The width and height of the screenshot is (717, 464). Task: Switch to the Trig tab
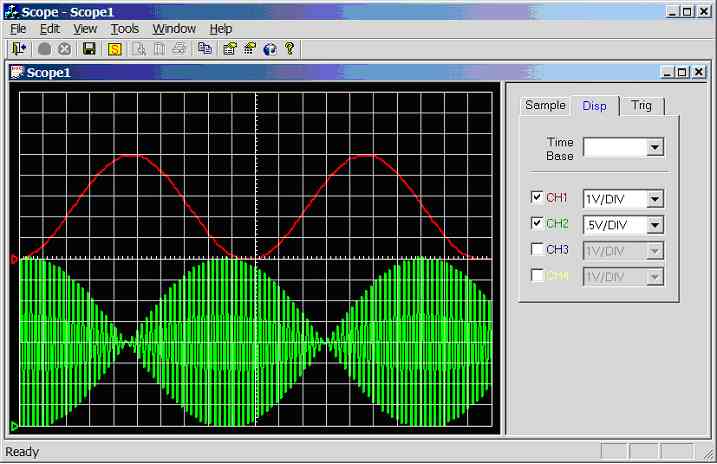coord(641,105)
